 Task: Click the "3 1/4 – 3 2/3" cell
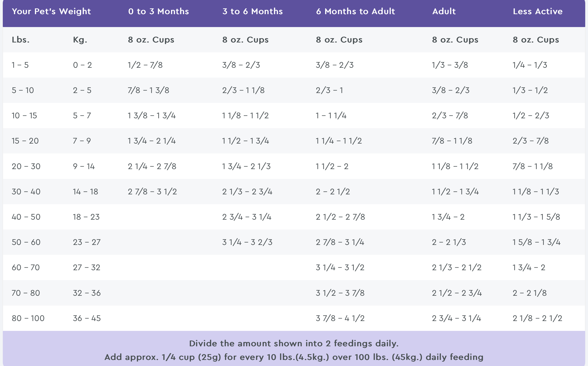coord(247,242)
